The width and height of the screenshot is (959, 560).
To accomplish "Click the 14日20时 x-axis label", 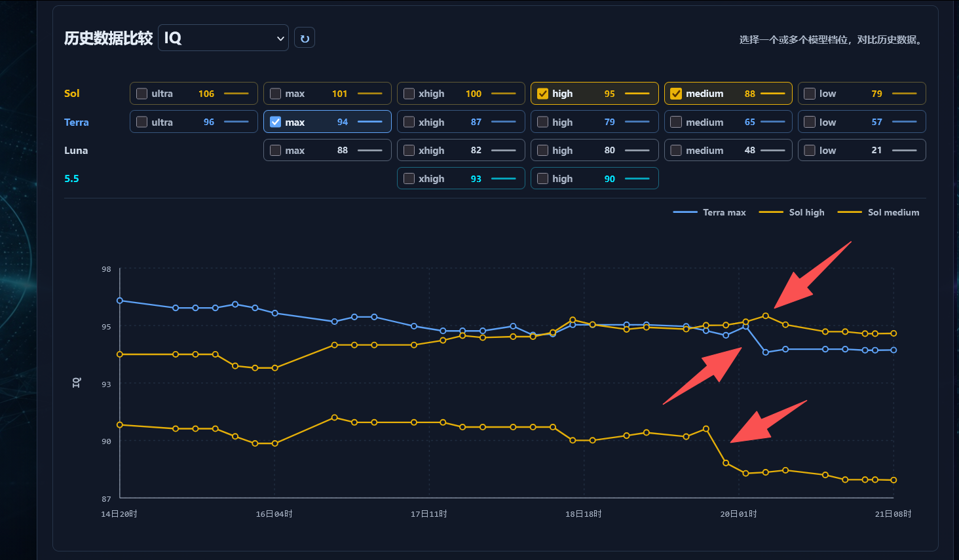I will click(x=119, y=514).
